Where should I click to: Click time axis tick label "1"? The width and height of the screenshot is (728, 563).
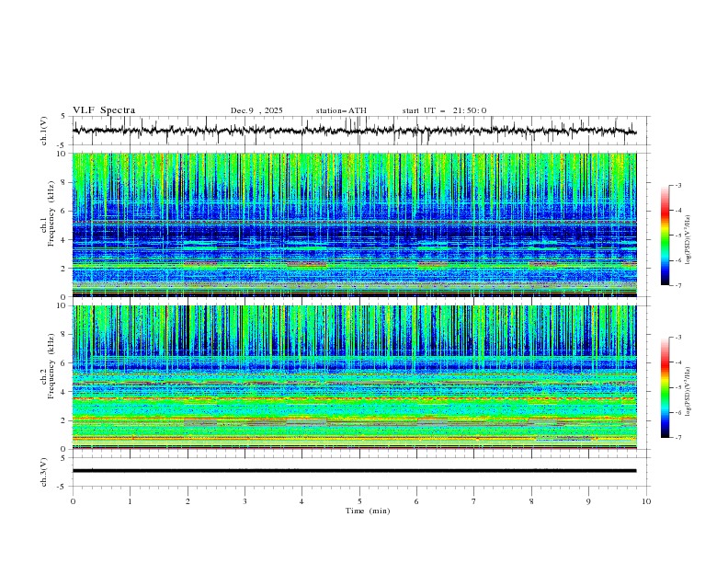[x=130, y=501]
